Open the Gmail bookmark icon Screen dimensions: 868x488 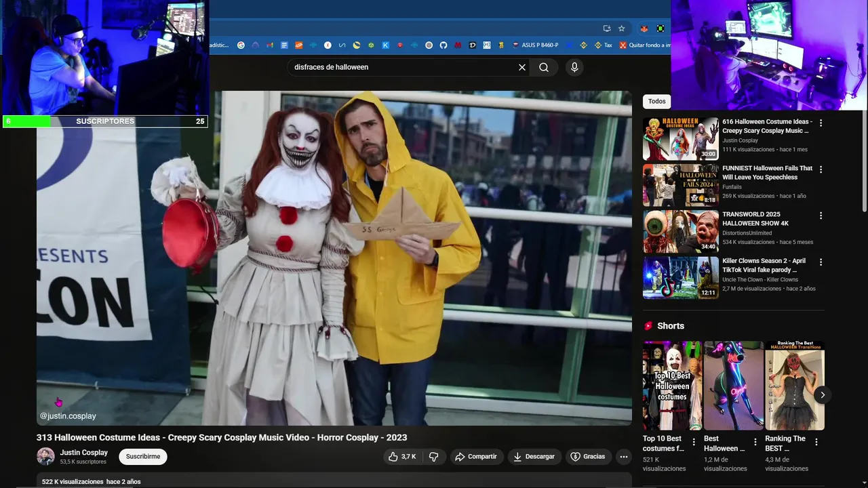[x=270, y=45]
